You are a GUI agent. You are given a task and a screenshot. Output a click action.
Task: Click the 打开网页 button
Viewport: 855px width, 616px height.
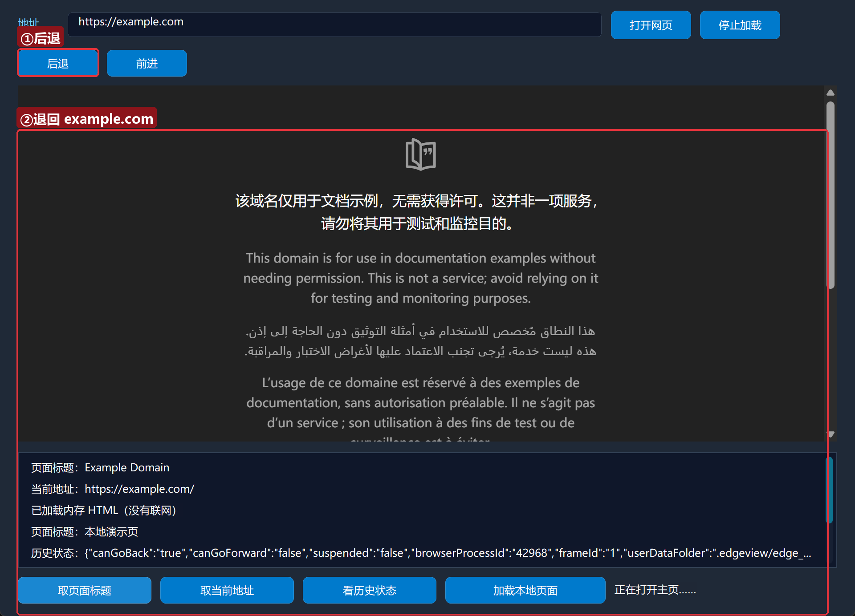click(651, 25)
